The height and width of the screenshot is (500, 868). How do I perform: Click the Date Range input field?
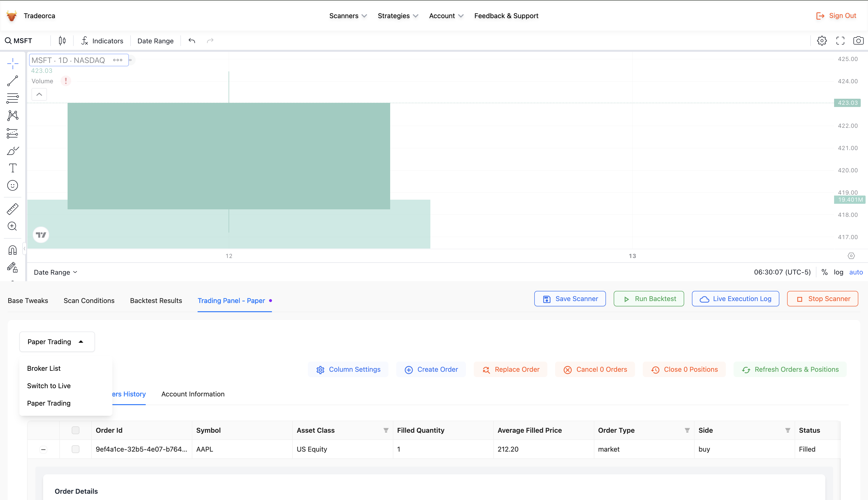click(155, 40)
